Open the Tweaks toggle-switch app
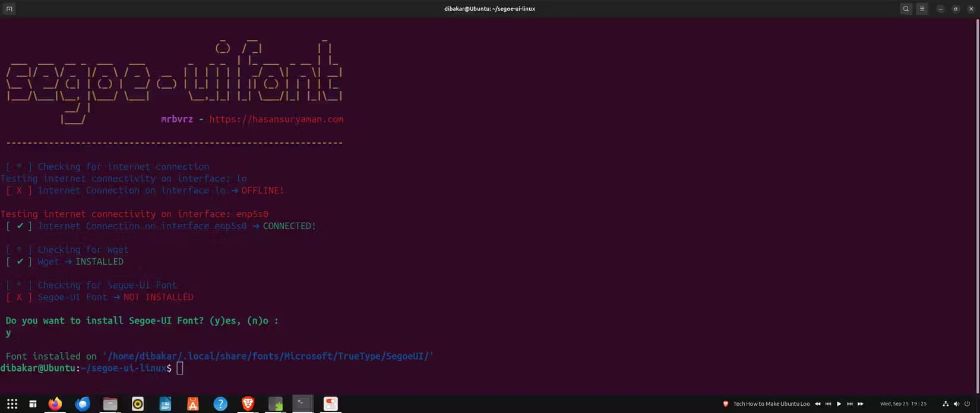This screenshot has width=980, height=413. coord(330,404)
